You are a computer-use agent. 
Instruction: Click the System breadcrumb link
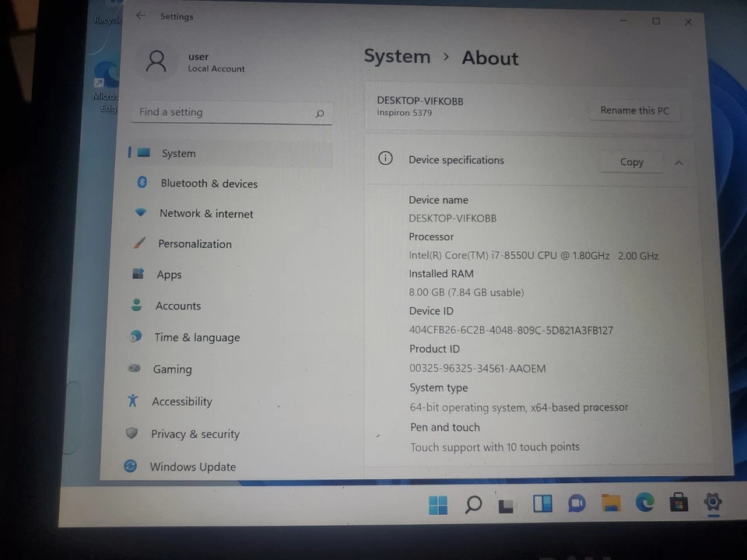[x=397, y=56]
